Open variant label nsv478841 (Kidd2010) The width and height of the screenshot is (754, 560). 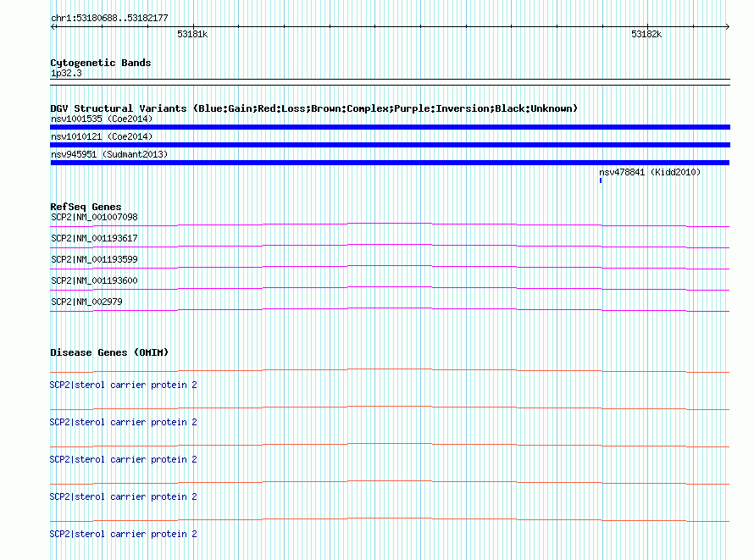(650, 172)
